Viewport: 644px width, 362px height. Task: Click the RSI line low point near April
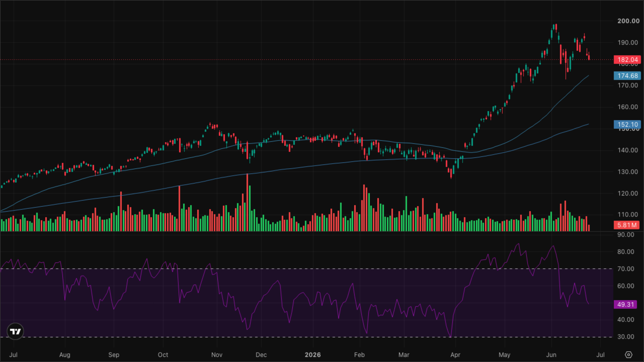point(450,336)
